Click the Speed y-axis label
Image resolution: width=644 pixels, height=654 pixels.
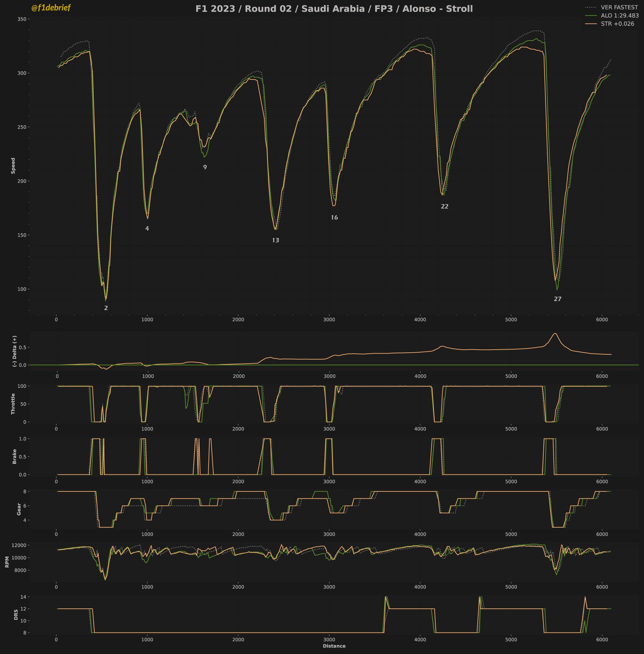click(x=13, y=166)
